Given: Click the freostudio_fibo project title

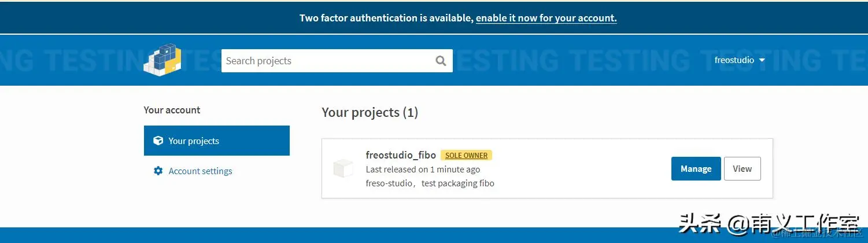Looking at the screenshot, I should tap(401, 155).
